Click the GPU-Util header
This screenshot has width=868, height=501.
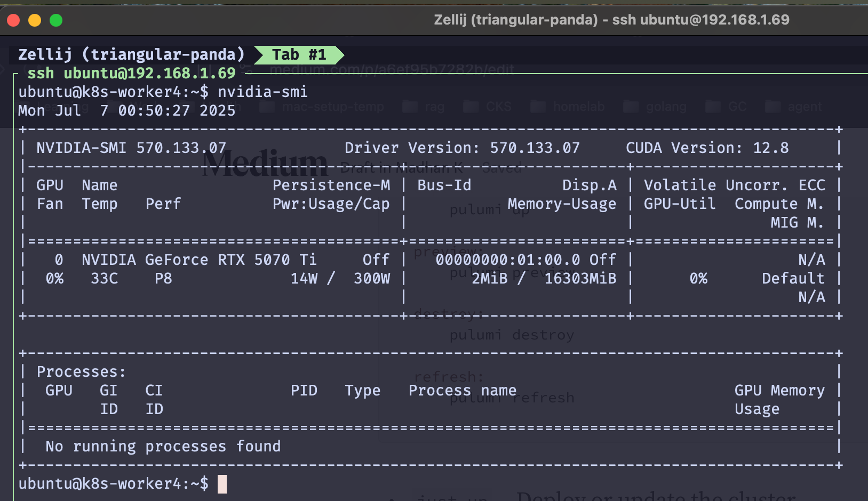(x=680, y=204)
